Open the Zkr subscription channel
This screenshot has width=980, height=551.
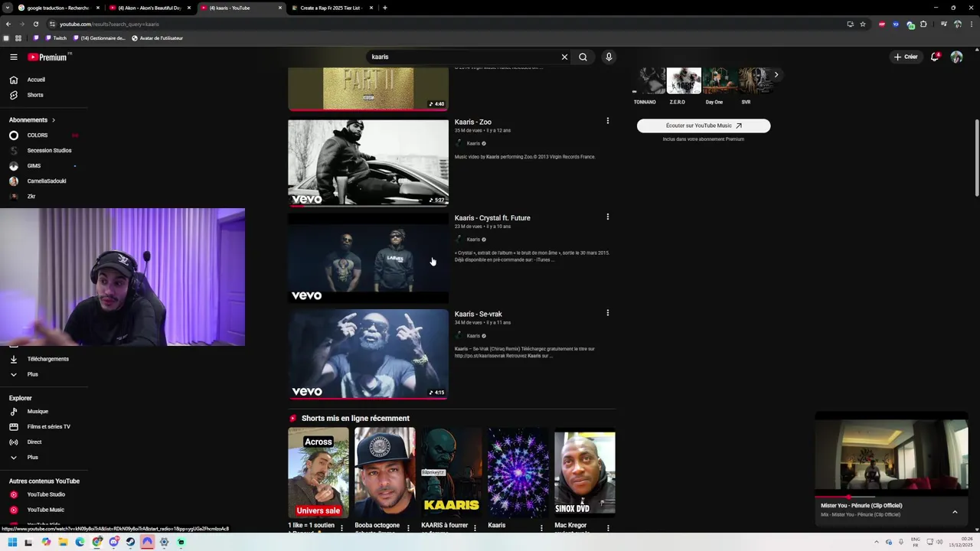point(31,197)
